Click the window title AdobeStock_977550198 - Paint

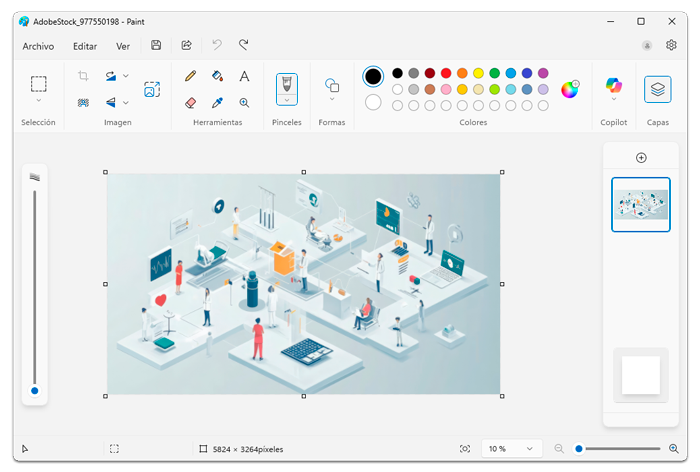tap(89, 21)
